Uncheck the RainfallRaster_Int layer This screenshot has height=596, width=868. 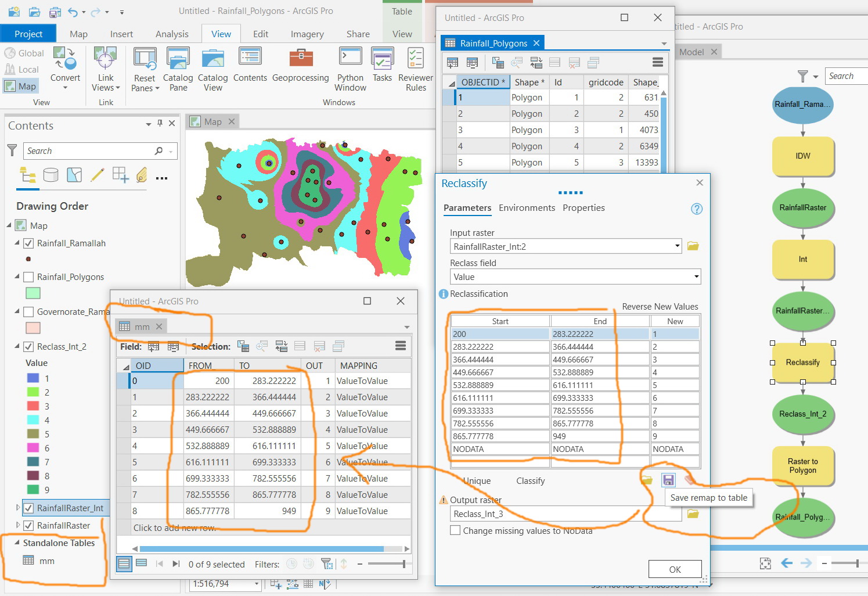point(28,508)
